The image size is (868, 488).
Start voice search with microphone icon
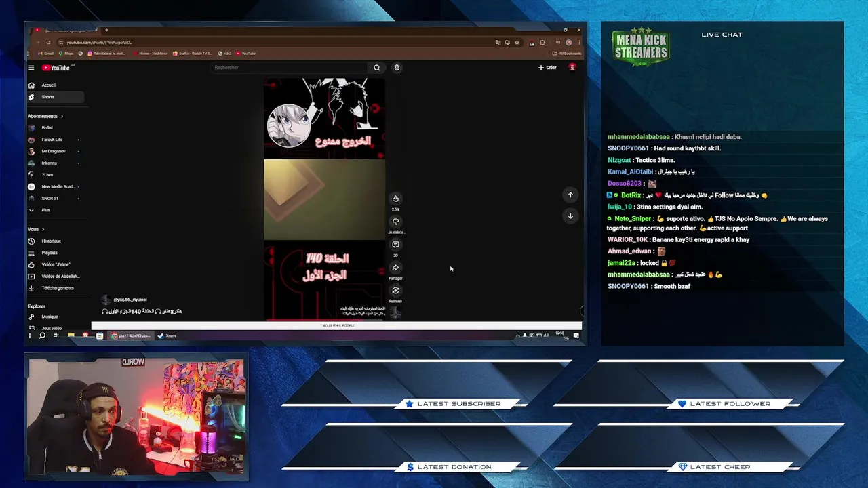pos(397,68)
